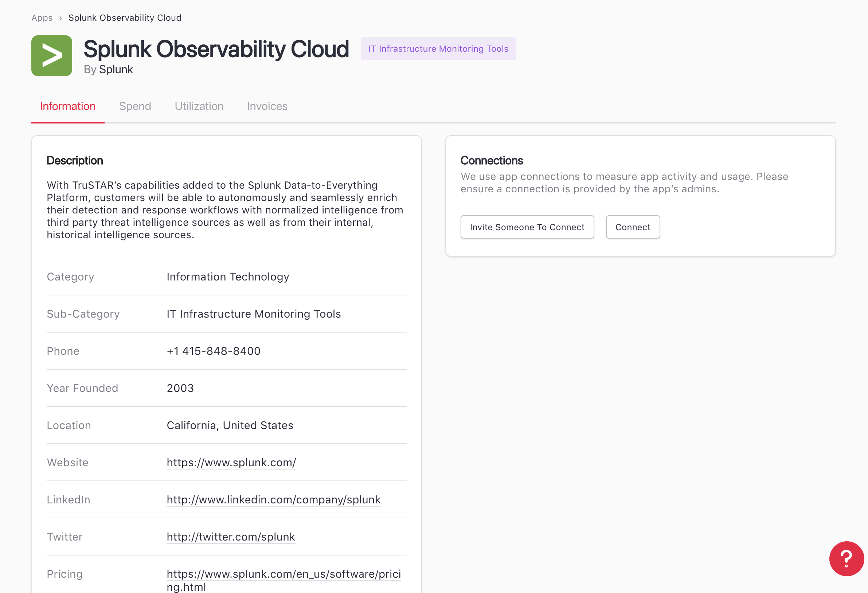
Task: Open the red help question mark button
Action: point(846,558)
